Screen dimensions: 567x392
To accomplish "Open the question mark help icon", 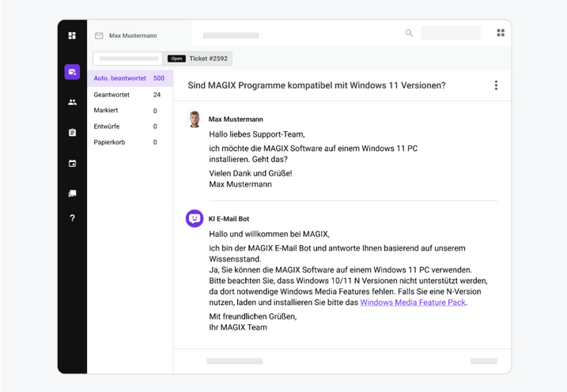I will [72, 218].
